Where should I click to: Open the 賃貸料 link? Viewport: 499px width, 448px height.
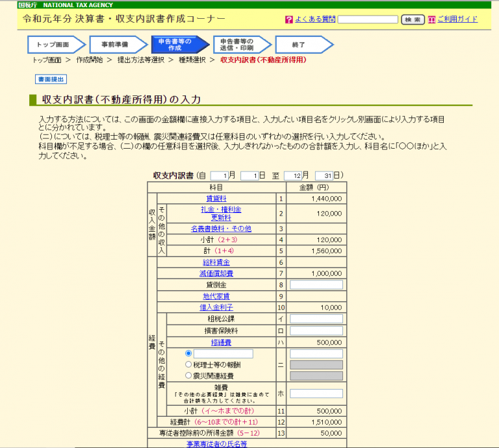pos(216,199)
